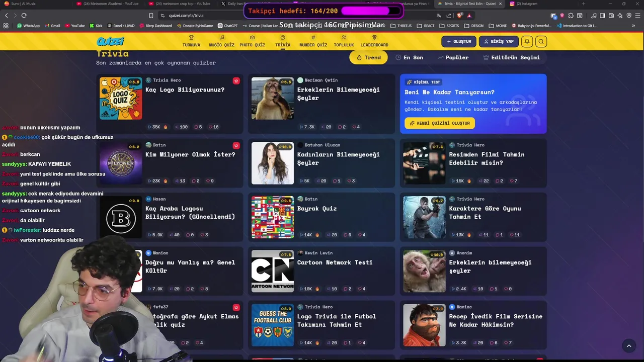Open Kaç Araba Logosu Biliyorsun? quiz
Screen dimensions: 644x362
pyautogui.click(x=190, y=212)
